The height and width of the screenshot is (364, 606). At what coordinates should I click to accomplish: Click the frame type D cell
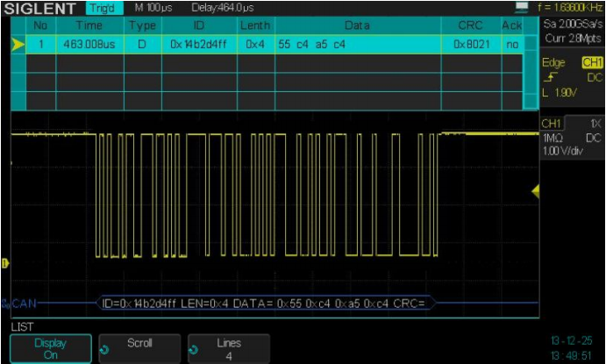(x=142, y=45)
